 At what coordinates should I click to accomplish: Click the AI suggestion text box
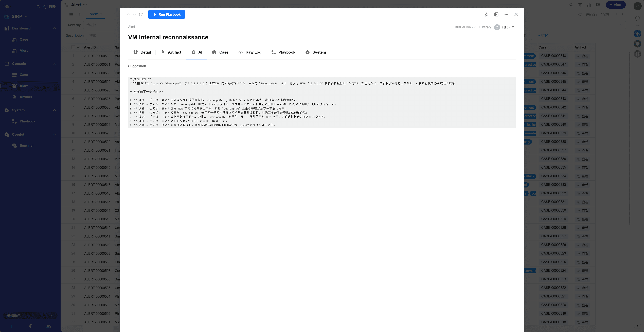(x=321, y=102)
